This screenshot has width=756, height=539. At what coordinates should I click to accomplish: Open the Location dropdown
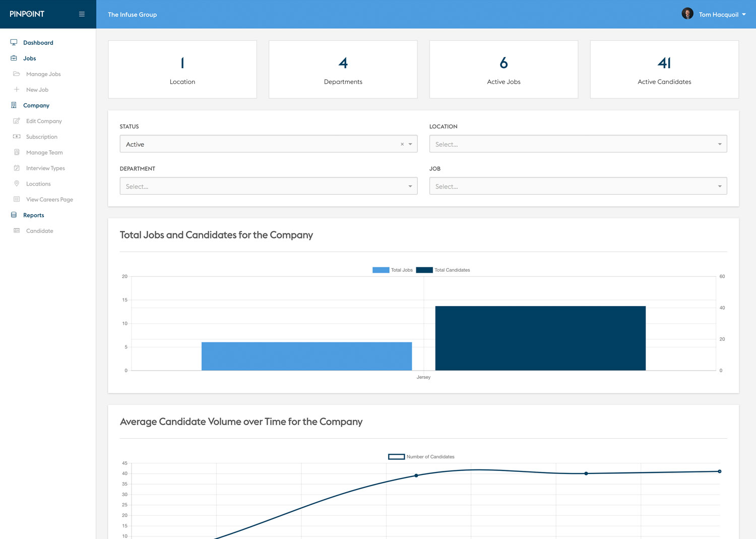(578, 144)
